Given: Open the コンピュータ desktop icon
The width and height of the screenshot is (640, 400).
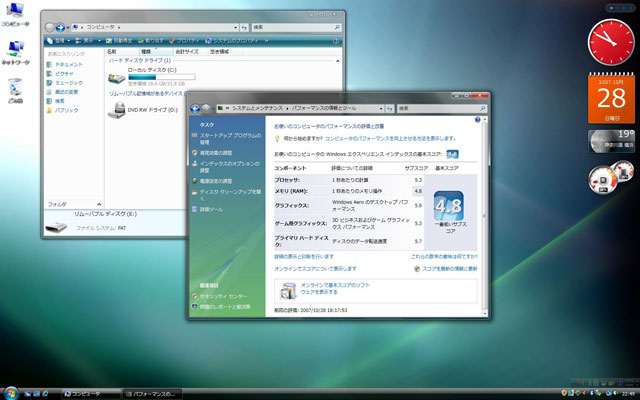Looking at the screenshot, I should (15, 14).
